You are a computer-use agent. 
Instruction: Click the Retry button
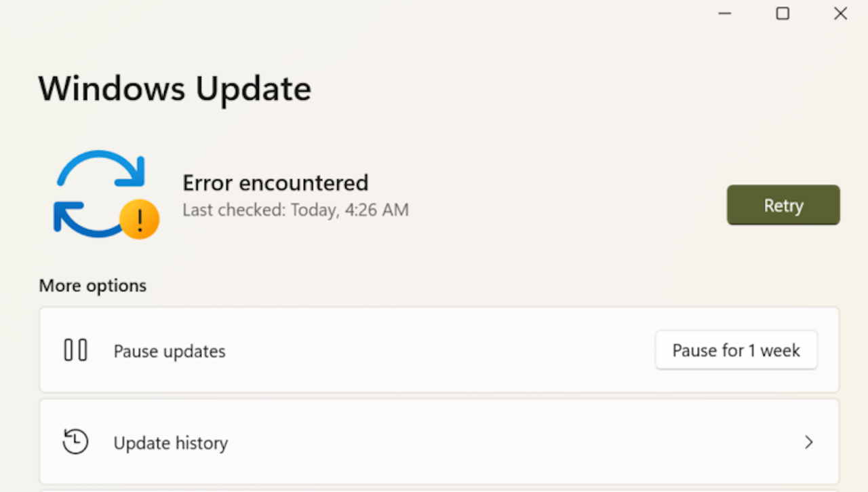783,205
